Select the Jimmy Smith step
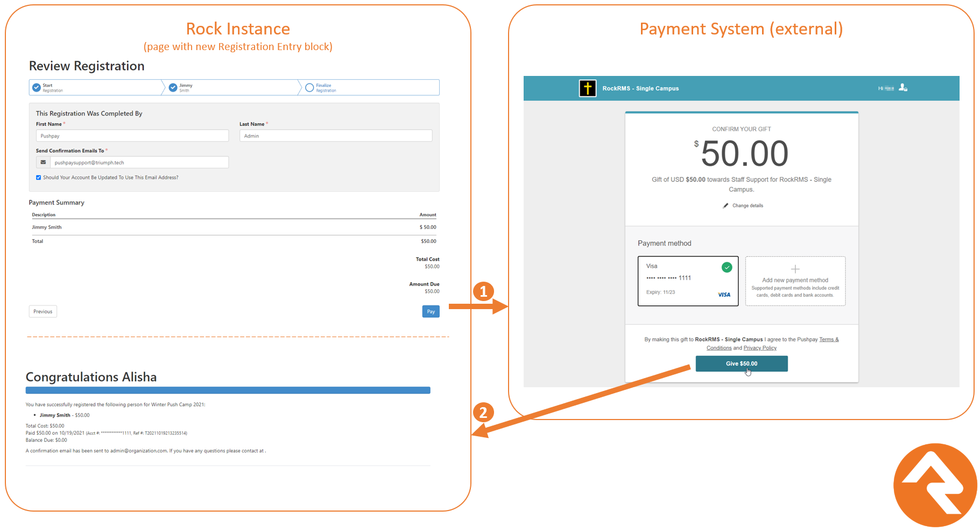Image resolution: width=980 pixels, height=531 pixels. (232, 88)
